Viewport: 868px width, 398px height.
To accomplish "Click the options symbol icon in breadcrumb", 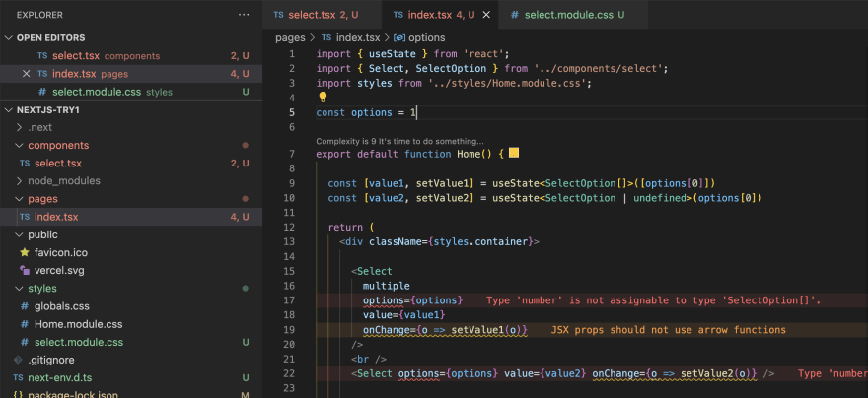I will click(399, 37).
